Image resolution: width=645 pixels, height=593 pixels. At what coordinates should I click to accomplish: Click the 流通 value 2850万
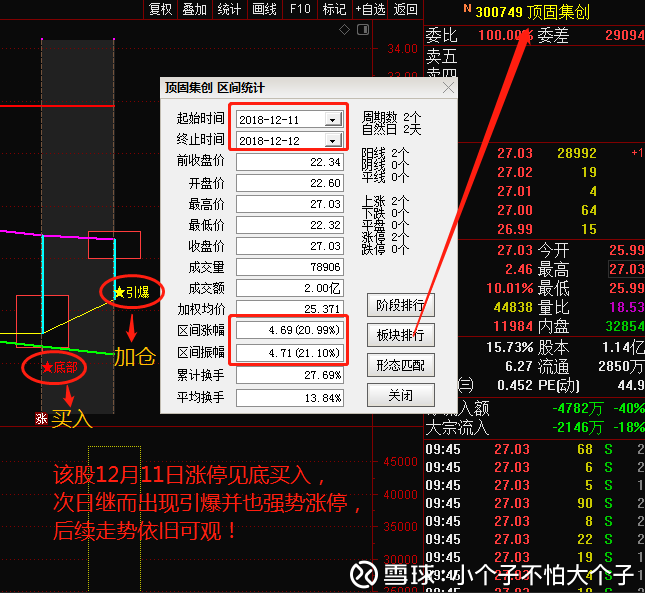(x=621, y=366)
